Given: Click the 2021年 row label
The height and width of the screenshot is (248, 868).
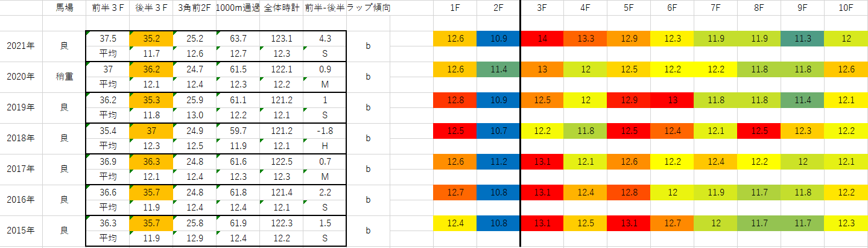Looking at the screenshot, I should (x=21, y=46).
